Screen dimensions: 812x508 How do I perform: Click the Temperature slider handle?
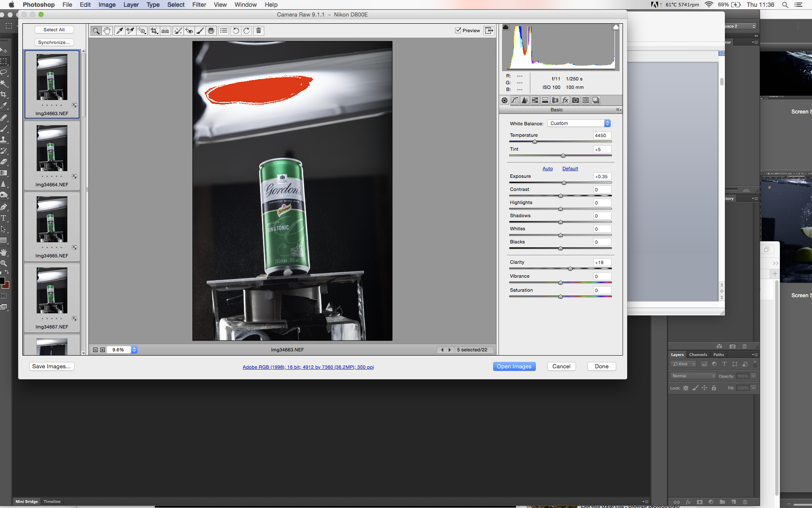click(x=535, y=142)
